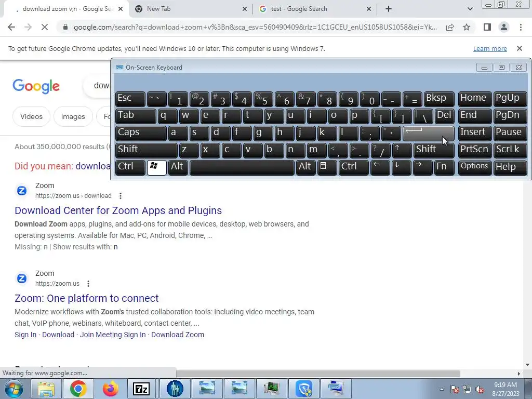Click Help key on On-Screen Keyboard
This screenshot has width=532, height=399.
click(510, 167)
